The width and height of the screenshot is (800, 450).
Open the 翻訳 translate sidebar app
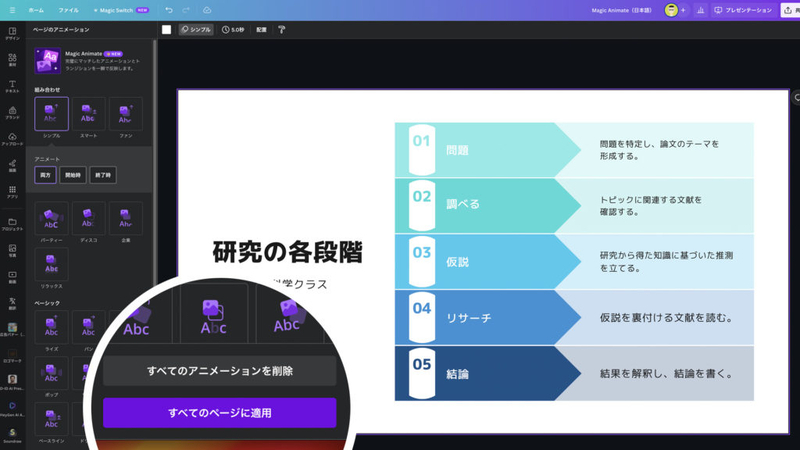click(x=12, y=304)
